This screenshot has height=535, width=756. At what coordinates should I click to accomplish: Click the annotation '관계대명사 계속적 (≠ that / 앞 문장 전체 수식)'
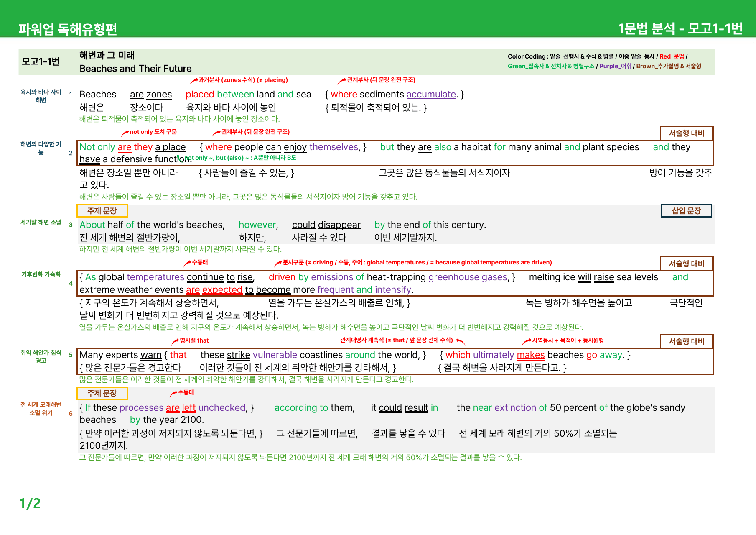point(397,340)
